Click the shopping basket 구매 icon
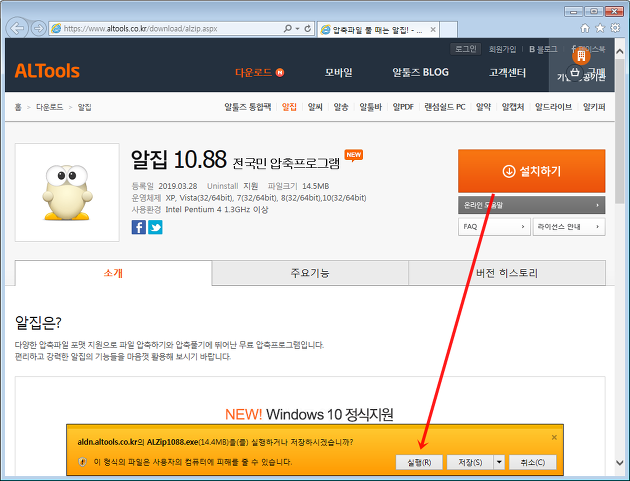630x481 pixels. point(575,73)
